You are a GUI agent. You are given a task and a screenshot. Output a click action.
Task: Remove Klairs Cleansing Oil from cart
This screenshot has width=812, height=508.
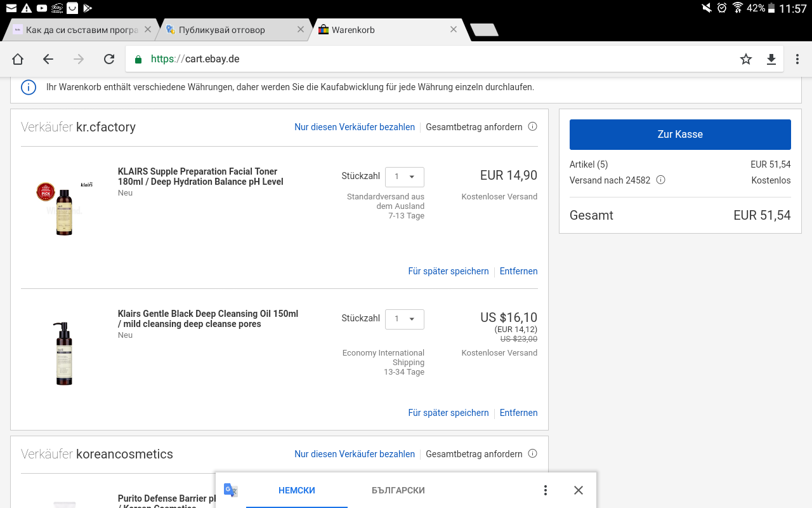click(x=519, y=413)
